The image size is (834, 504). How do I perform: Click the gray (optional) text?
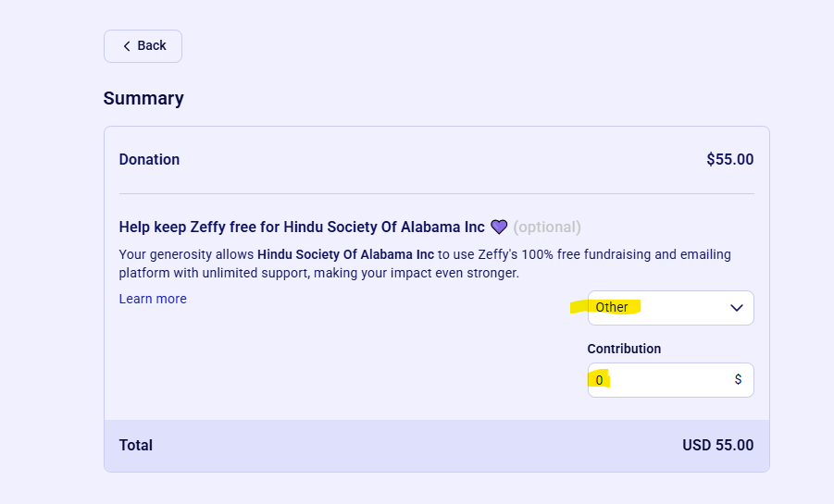[547, 227]
